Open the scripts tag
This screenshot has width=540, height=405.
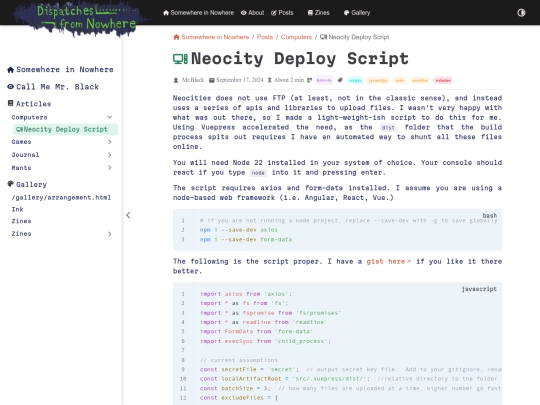[355, 80]
